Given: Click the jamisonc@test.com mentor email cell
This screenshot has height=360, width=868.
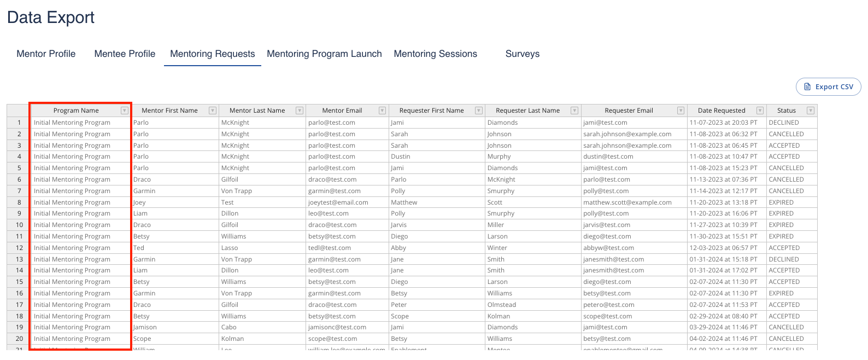Looking at the screenshot, I should (337, 327).
